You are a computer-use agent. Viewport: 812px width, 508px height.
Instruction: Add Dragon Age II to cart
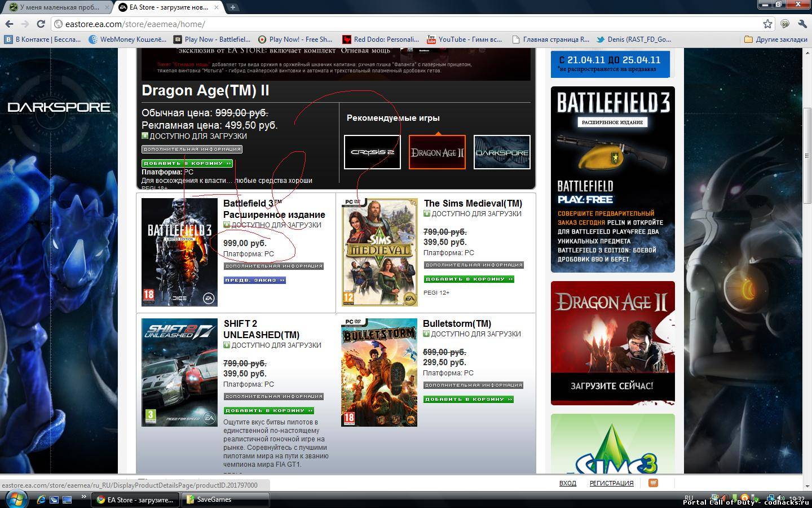click(x=187, y=163)
